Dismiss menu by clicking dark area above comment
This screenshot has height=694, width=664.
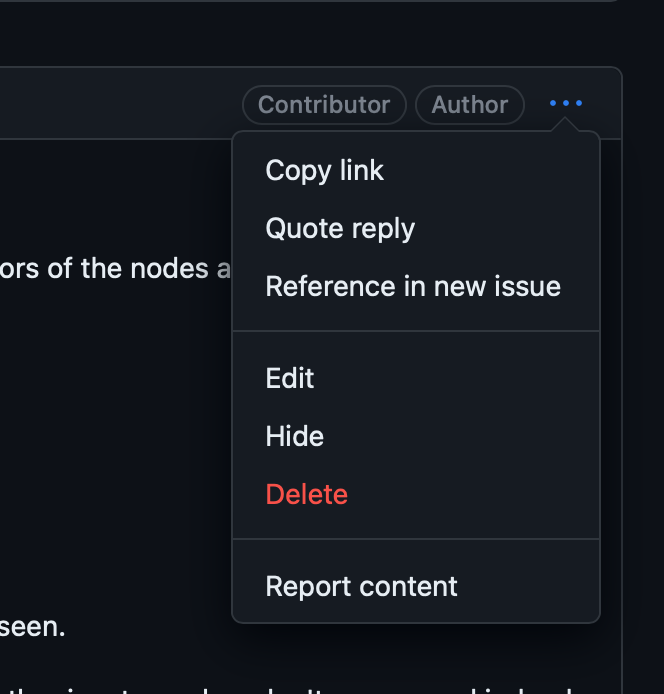[310, 33]
